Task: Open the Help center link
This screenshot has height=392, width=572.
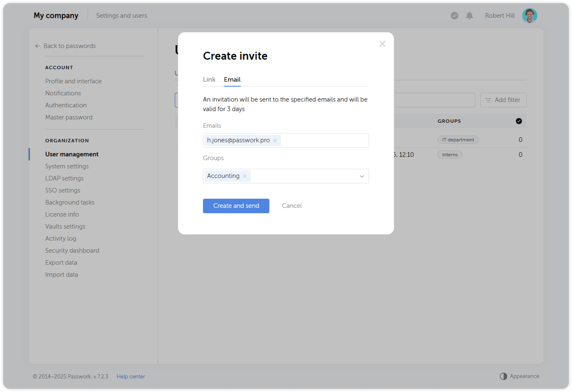Action: (131, 376)
